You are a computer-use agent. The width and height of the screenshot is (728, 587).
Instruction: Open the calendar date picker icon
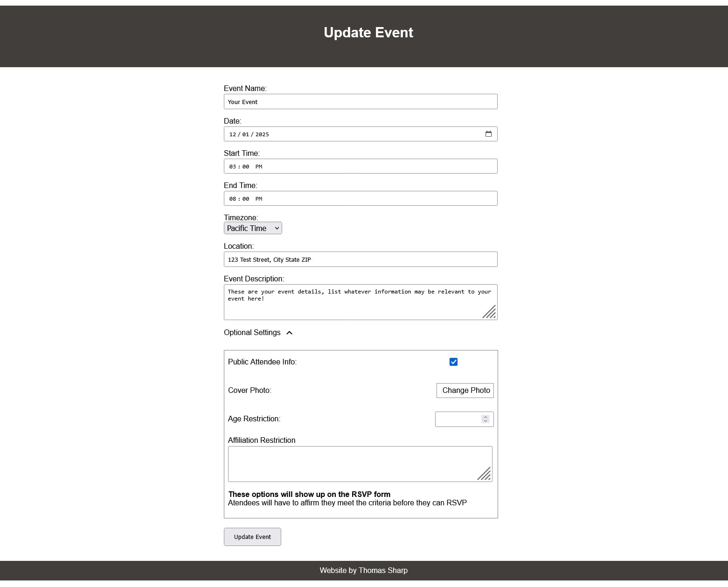click(489, 134)
